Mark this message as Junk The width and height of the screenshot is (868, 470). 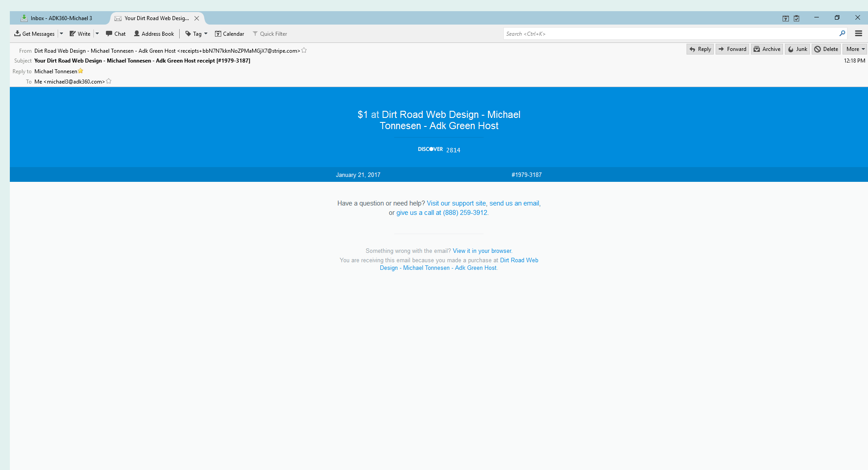click(797, 49)
